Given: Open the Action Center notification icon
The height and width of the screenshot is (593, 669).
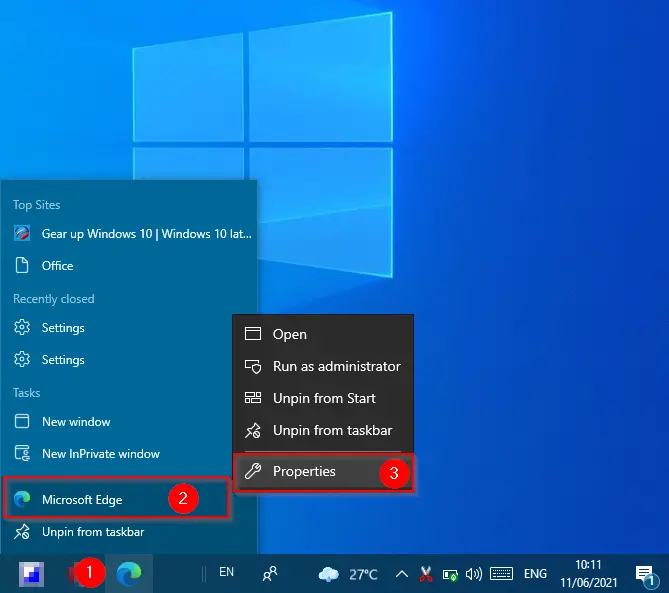Looking at the screenshot, I should tap(646, 576).
